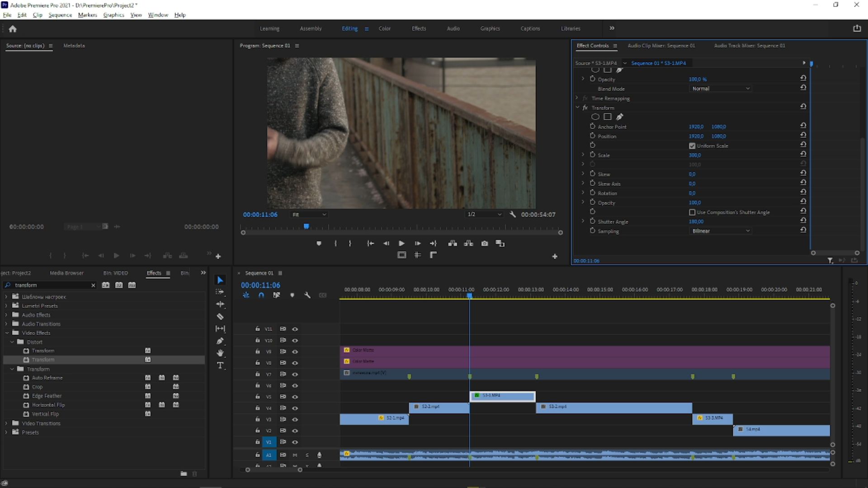Screen dimensions: 868x488
Task: Expand Lumetri Presets folder
Action: (6, 306)
